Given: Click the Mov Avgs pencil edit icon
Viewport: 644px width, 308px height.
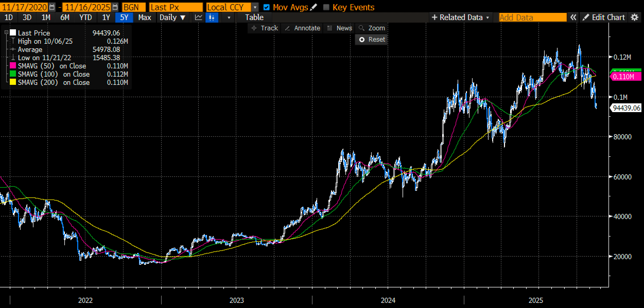Looking at the screenshot, I should click(314, 7).
